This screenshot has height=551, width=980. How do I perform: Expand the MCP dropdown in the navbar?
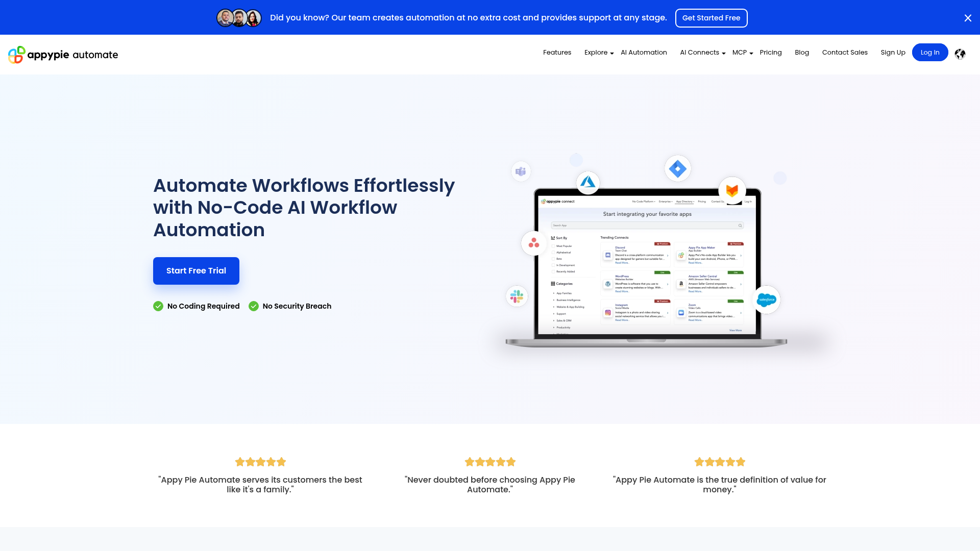coord(742,53)
